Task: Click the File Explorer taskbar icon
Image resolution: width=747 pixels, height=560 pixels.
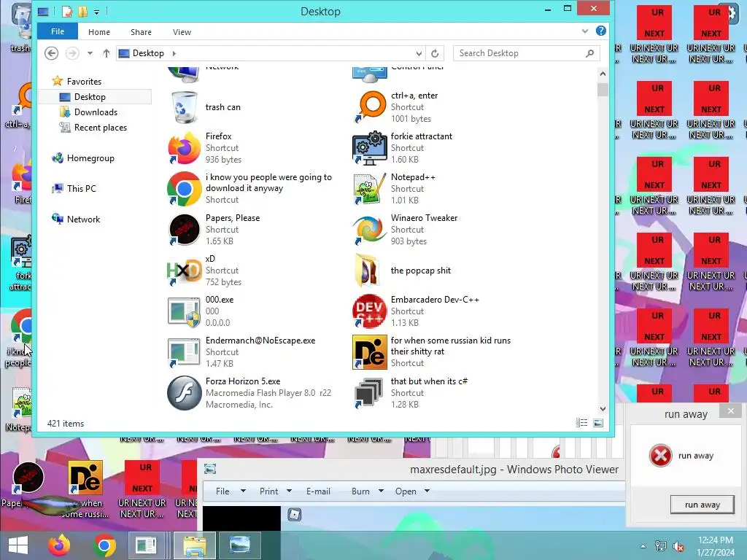Action: 194,545
